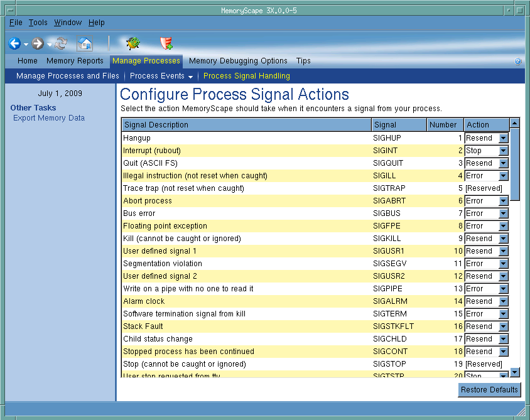Click the Forward navigation arrow icon
Image resolution: width=530 pixels, height=420 pixels.
(x=38, y=44)
